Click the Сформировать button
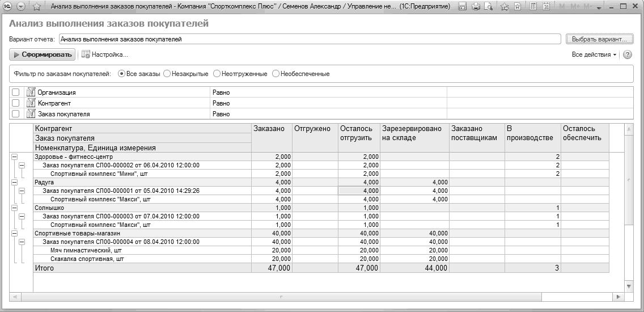644x312 pixels. (x=43, y=54)
